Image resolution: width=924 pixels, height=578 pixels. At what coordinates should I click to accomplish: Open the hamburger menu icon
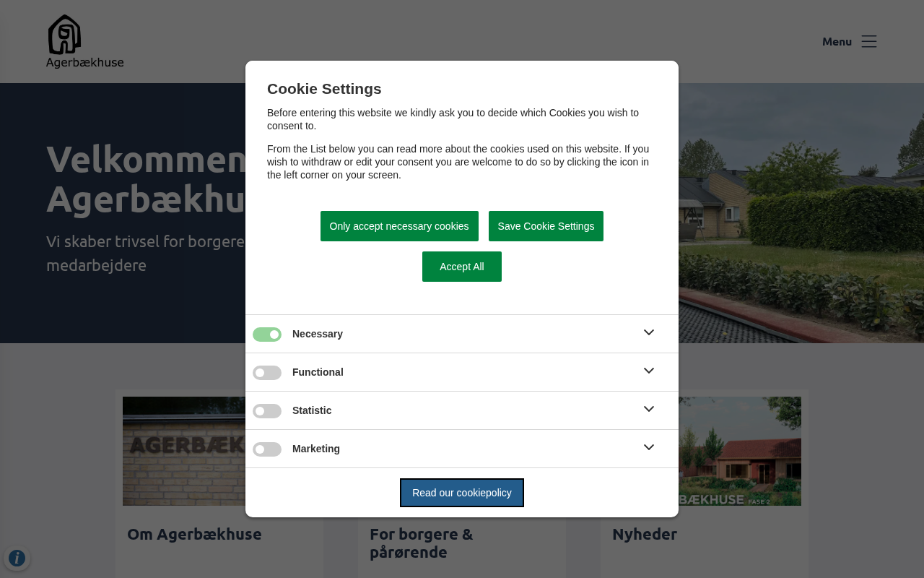point(869,41)
